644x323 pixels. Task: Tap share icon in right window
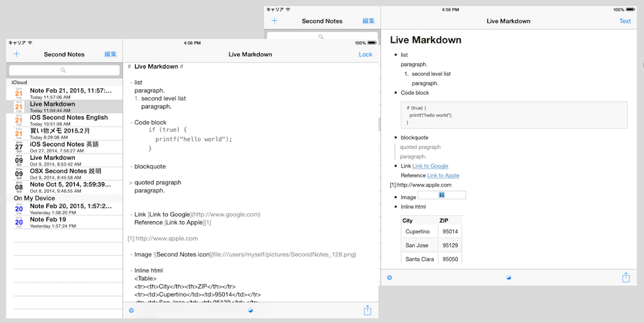(x=626, y=277)
